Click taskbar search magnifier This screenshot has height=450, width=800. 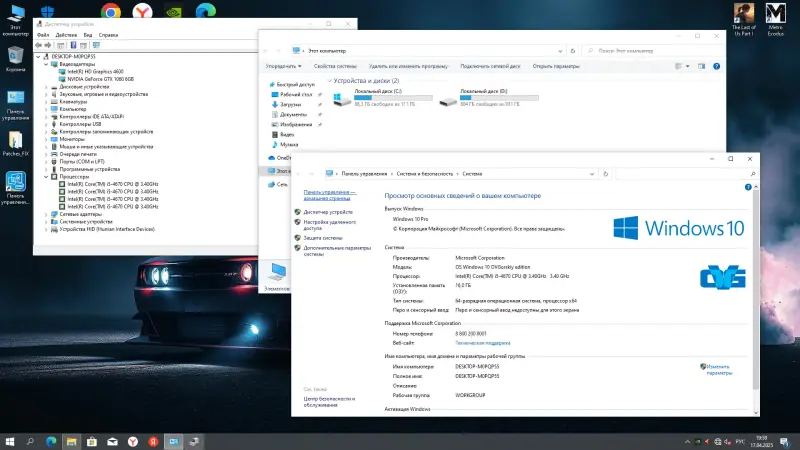pos(30,442)
